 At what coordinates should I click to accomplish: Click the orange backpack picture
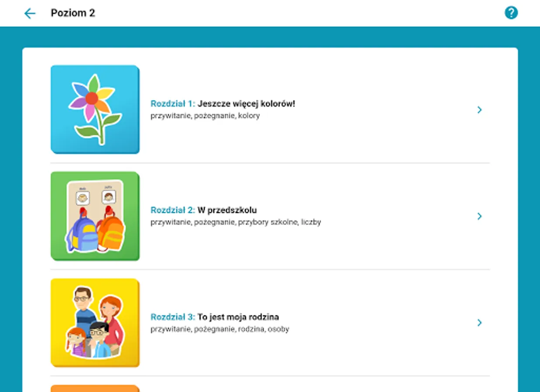(111, 230)
